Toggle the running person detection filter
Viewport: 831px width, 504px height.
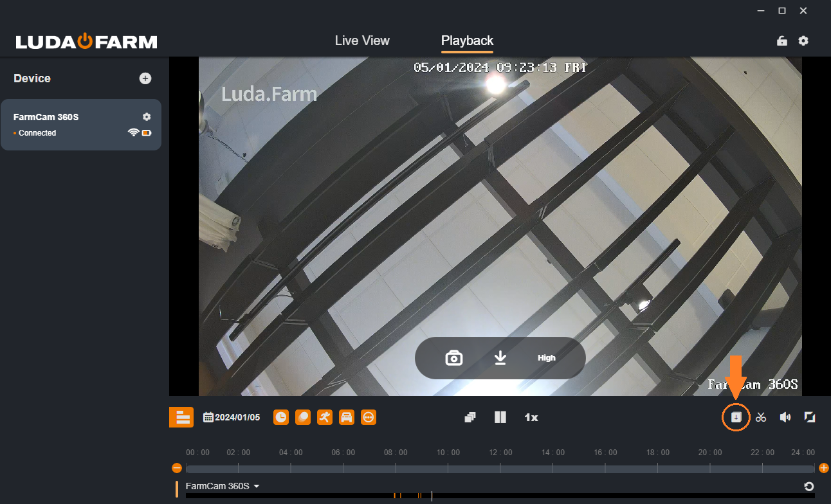(325, 417)
